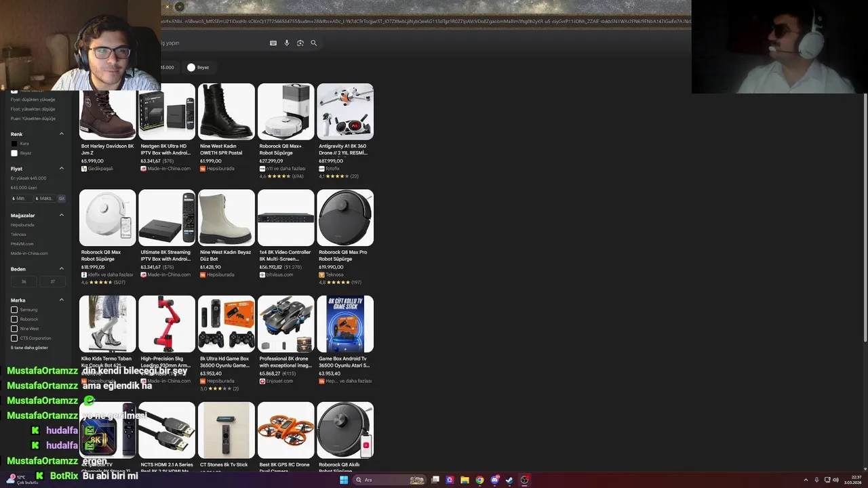The width and height of the screenshot is (868, 488).
Task: Open taskbar app next to Task View
Action: pyautogui.click(x=450, y=480)
